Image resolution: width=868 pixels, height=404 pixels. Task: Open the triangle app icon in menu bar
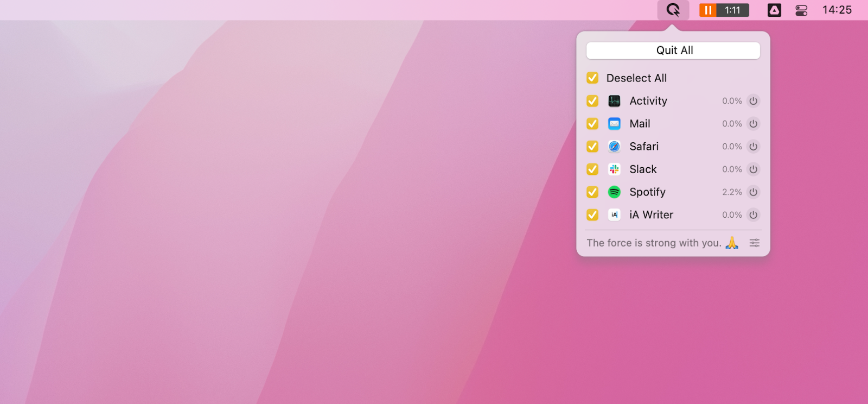[774, 10]
